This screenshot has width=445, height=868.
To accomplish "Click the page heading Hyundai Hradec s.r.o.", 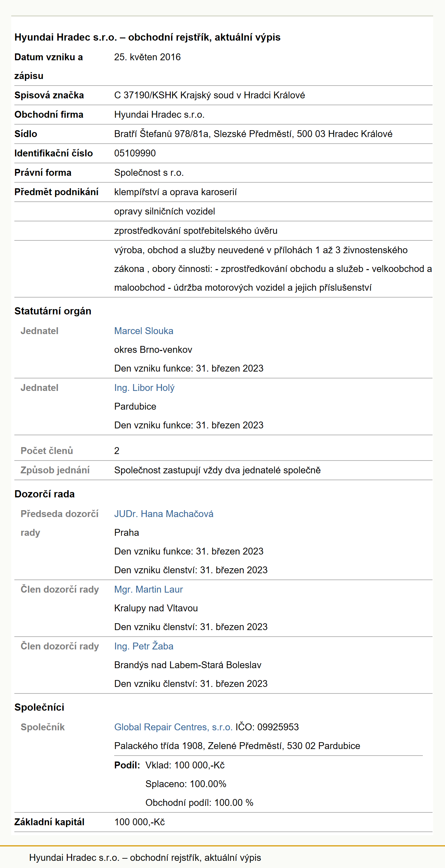I will (147, 37).
